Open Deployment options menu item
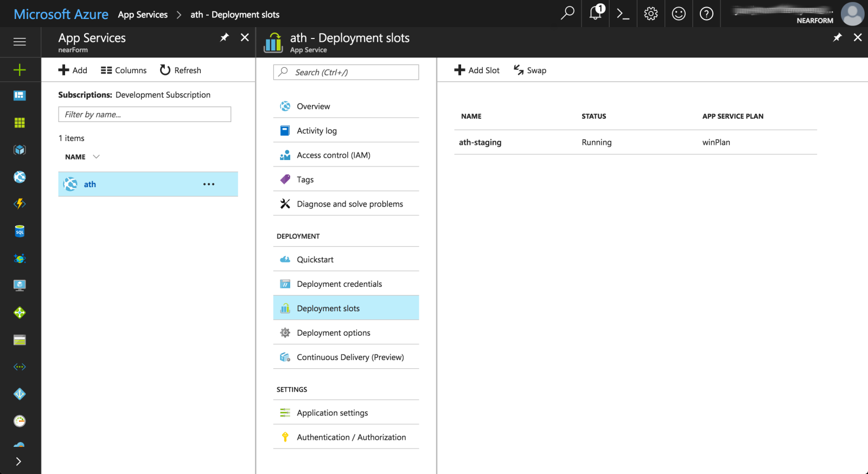This screenshot has width=868, height=474. pyautogui.click(x=346, y=332)
